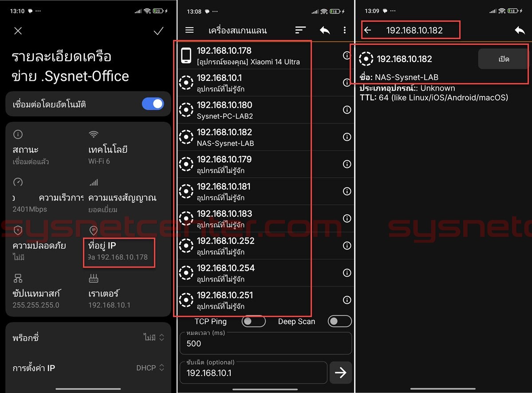Show info for 192.168.10.251 device
The height and width of the screenshot is (393, 532).
[x=347, y=300]
